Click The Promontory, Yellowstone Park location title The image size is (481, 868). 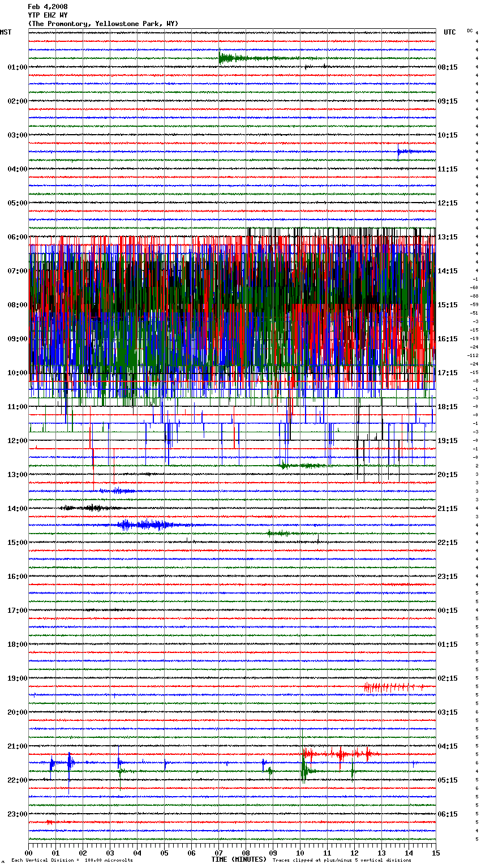[103, 24]
